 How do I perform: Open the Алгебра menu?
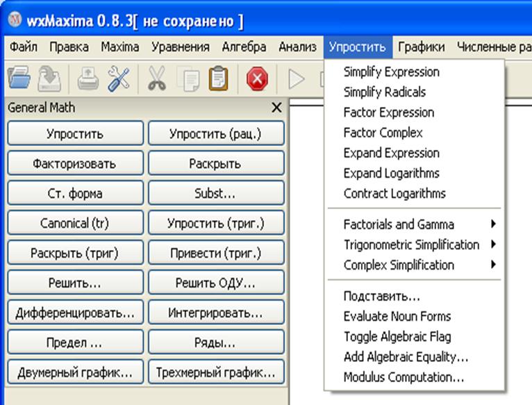(244, 47)
